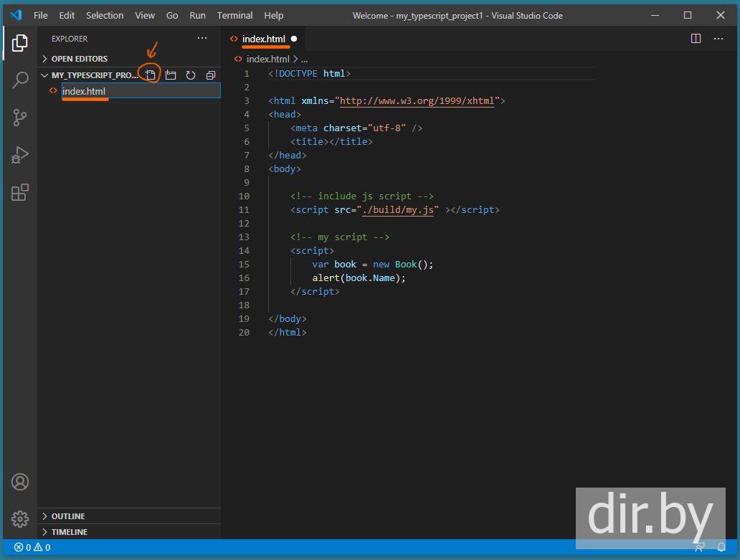The height and width of the screenshot is (560, 740).
Task: Open the Explorer view in activity bar
Action: coord(20,43)
